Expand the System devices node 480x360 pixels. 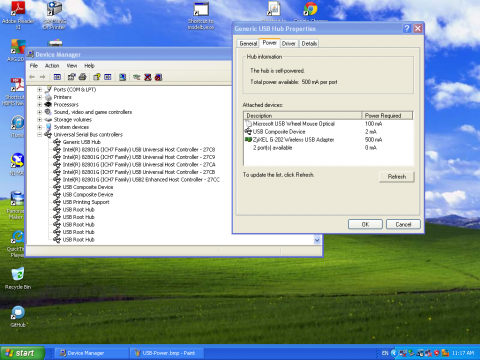pos(39,127)
